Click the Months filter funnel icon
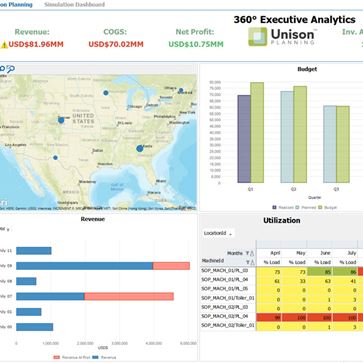This screenshot has width=363, height=363. [247, 253]
